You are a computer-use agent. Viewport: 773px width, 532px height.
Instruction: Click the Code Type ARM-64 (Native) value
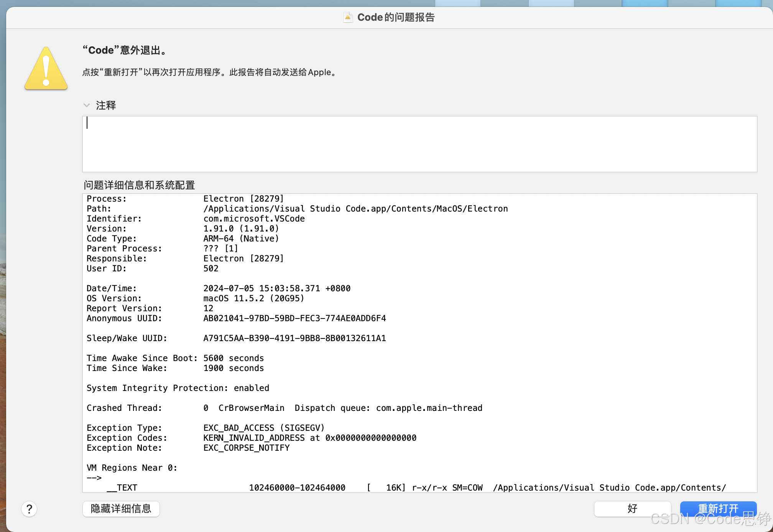(241, 238)
